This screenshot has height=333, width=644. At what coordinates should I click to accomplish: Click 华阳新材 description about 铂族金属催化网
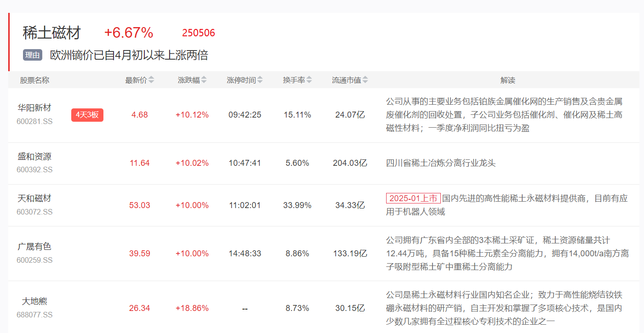pyautogui.click(x=504, y=115)
